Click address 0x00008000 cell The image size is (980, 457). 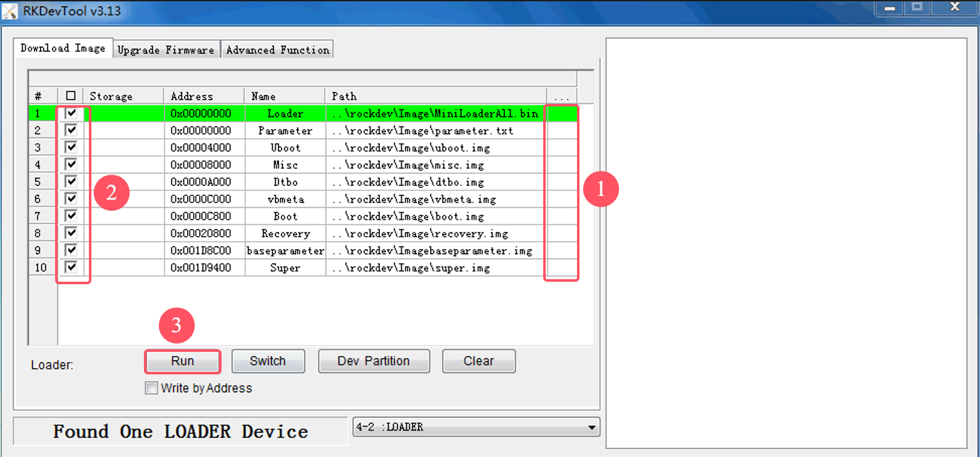point(204,165)
